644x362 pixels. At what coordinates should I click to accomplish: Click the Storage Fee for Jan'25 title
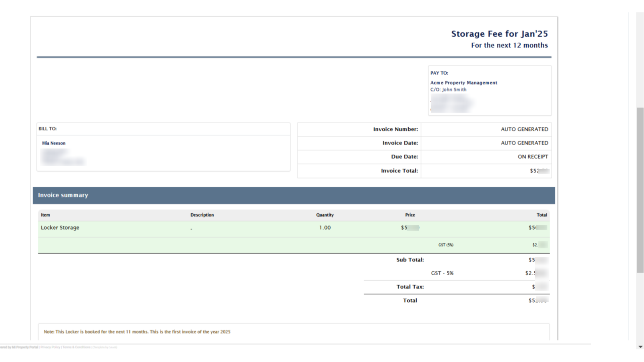click(499, 34)
